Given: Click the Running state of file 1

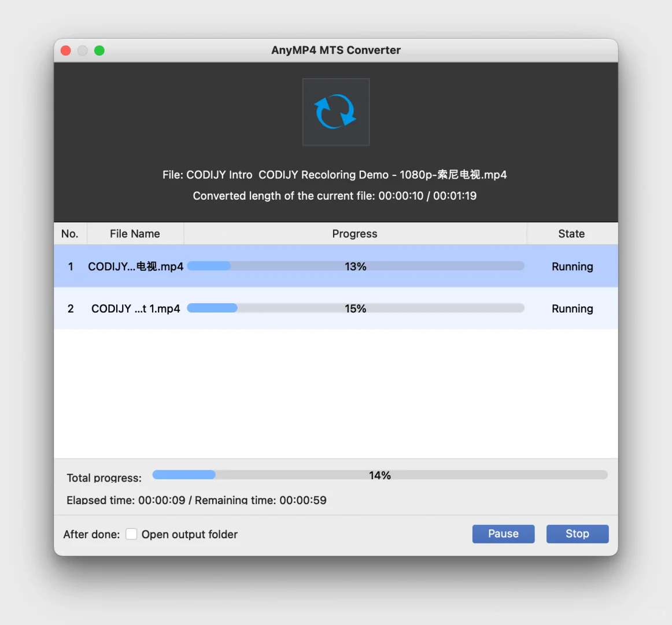Looking at the screenshot, I should [x=572, y=266].
